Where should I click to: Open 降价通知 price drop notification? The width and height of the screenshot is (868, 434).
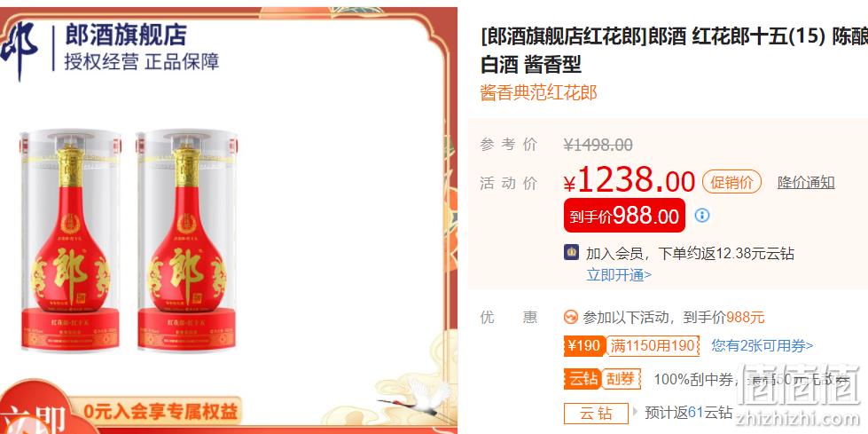[806, 182]
